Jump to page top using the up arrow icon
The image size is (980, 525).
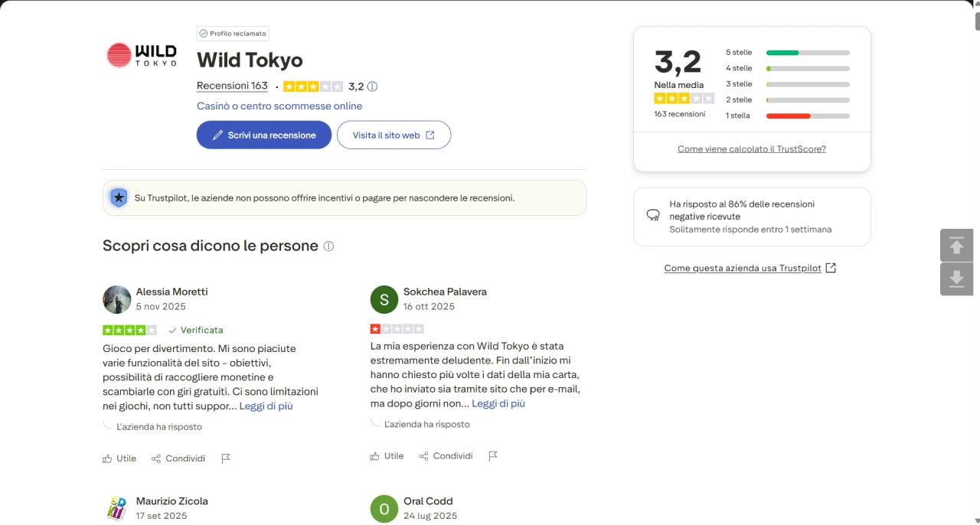(956, 245)
